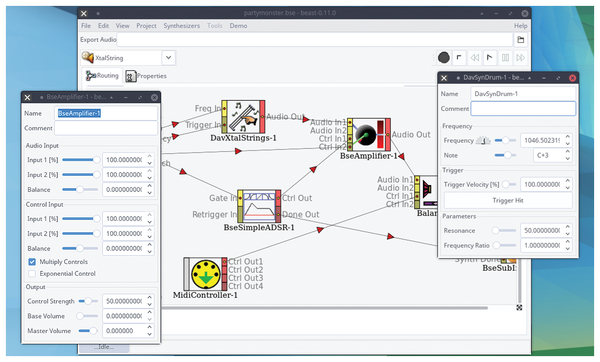Click the BseAmplifier Comment field
This screenshot has width=600, height=362.
(106, 128)
